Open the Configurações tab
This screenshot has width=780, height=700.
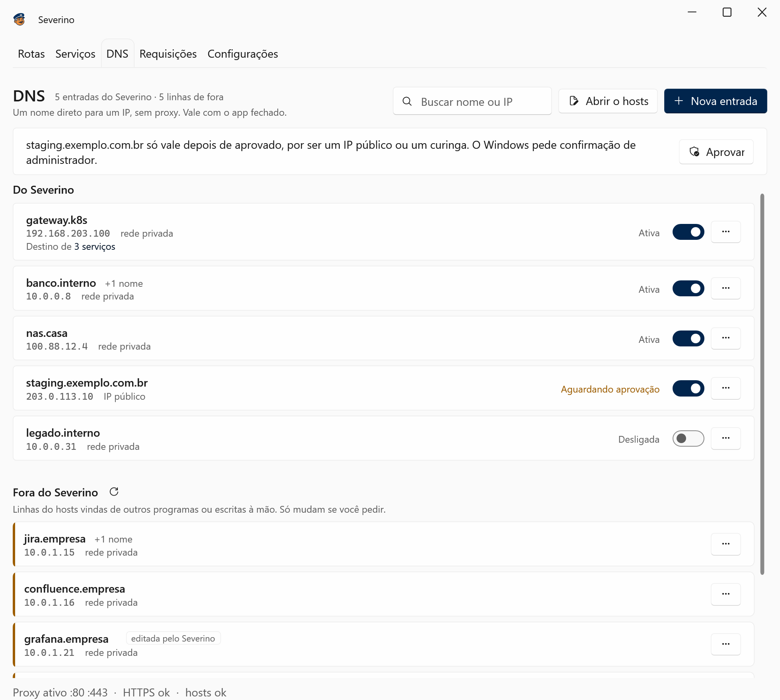(243, 54)
